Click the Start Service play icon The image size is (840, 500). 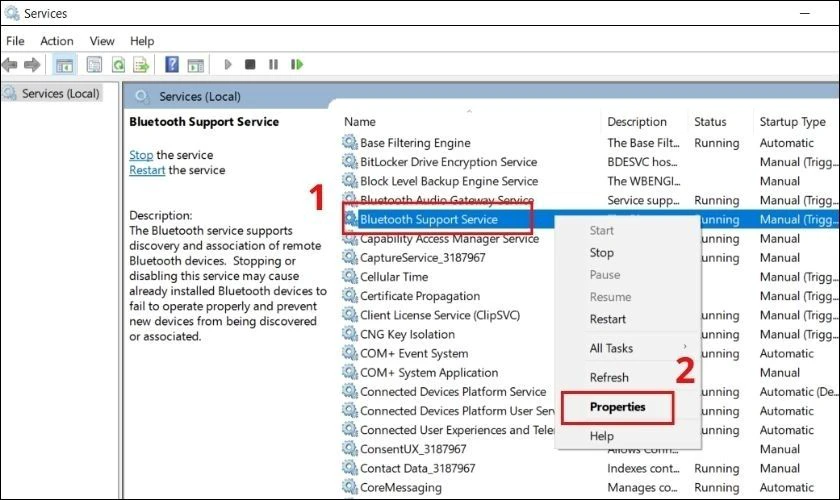click(x=228, y=65)
